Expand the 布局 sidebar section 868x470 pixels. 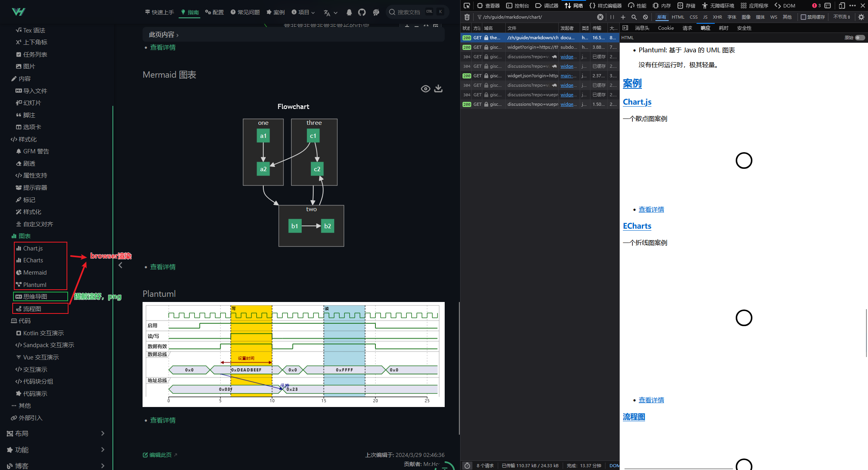pos(55,434)
